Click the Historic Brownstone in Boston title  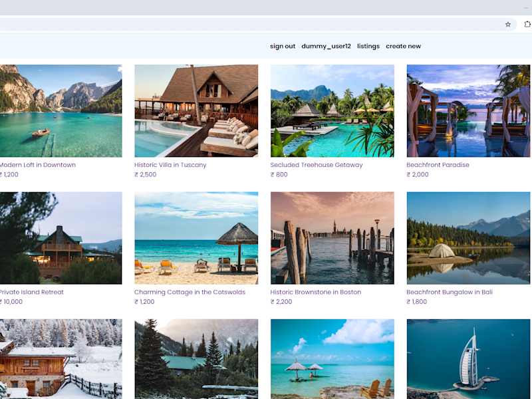click(x=315, y=292)
